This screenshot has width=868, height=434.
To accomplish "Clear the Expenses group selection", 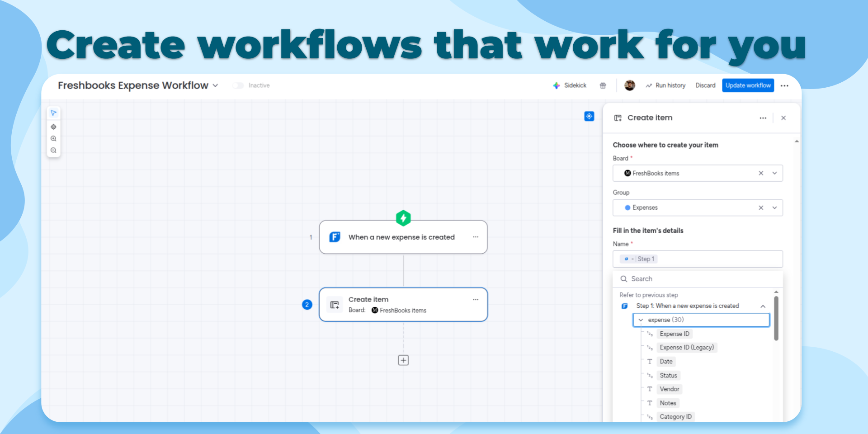I will (761, 208).
